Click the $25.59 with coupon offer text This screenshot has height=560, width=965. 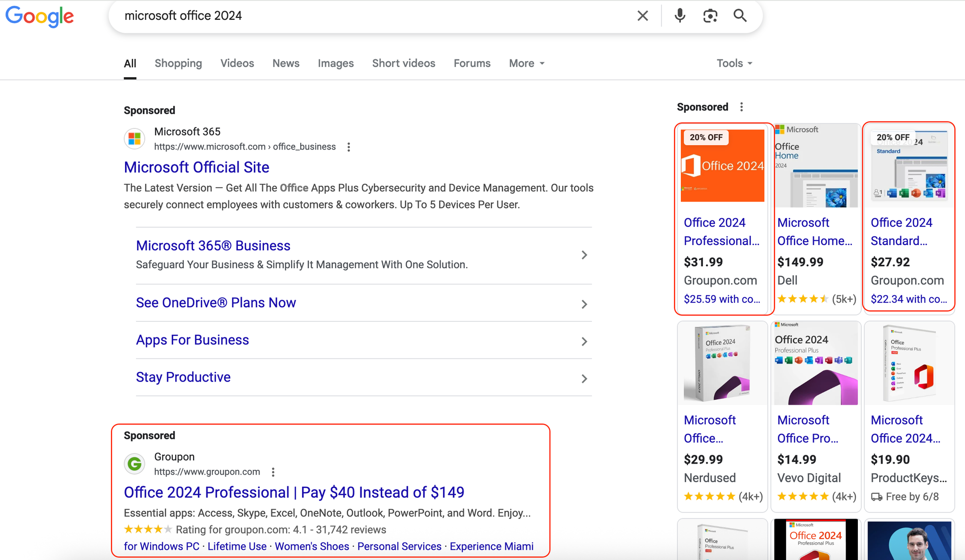[x=722, y=299]
